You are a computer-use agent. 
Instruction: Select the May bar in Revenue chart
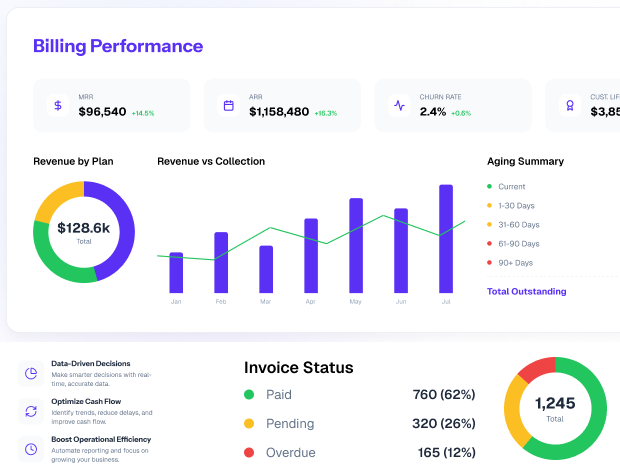[x=356, y=245]
